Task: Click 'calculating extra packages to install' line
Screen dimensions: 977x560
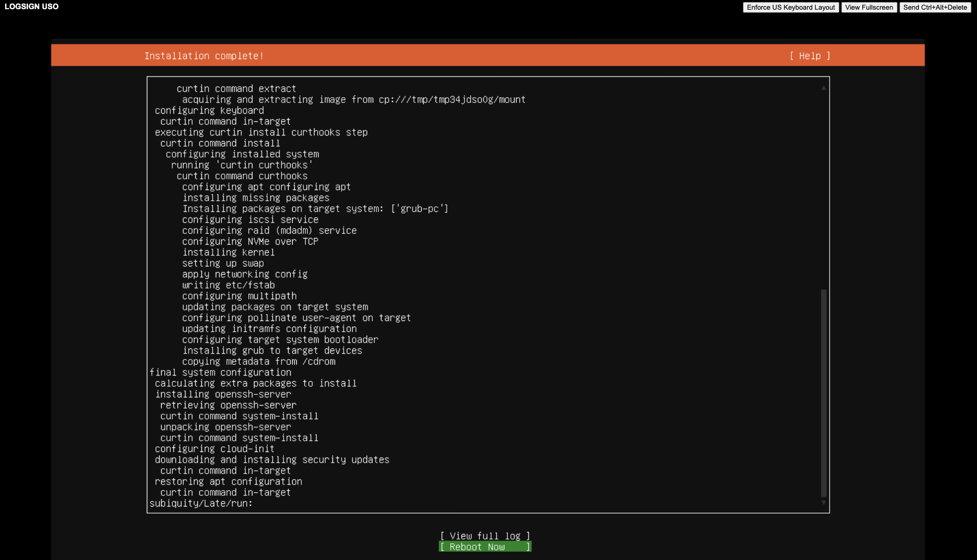Action: click(x=256, y=383)
